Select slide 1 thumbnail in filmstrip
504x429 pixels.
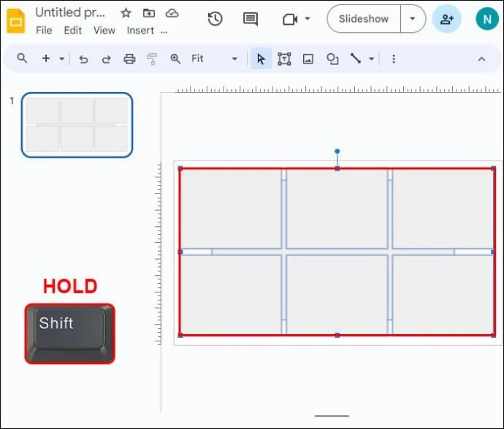point(77,125)
